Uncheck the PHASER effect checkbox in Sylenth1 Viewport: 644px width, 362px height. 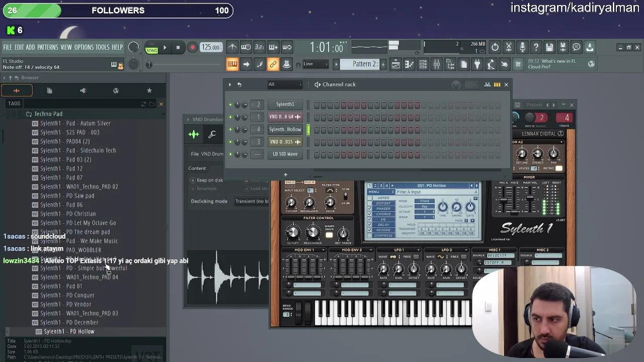[370, 208]
